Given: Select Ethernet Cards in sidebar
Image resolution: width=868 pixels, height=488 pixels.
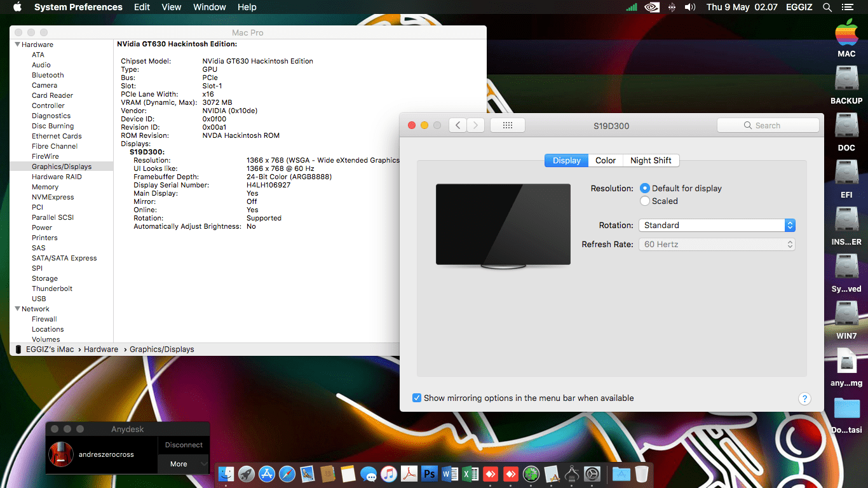Looking at the screenshot, I should coord(57,136).
